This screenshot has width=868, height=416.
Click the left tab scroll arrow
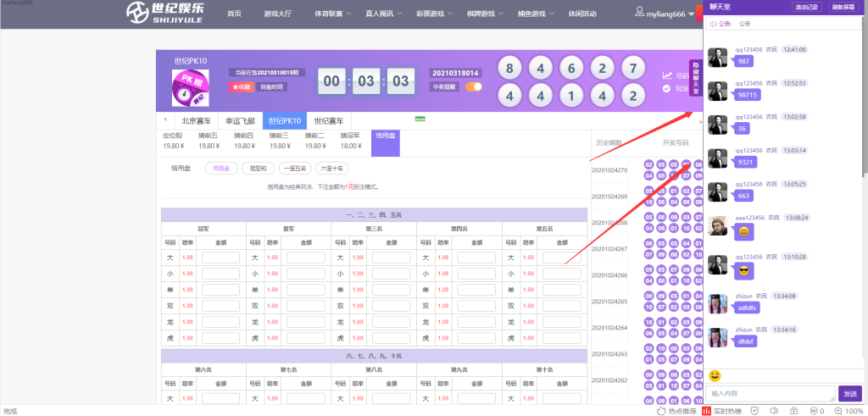coord(165,120)
